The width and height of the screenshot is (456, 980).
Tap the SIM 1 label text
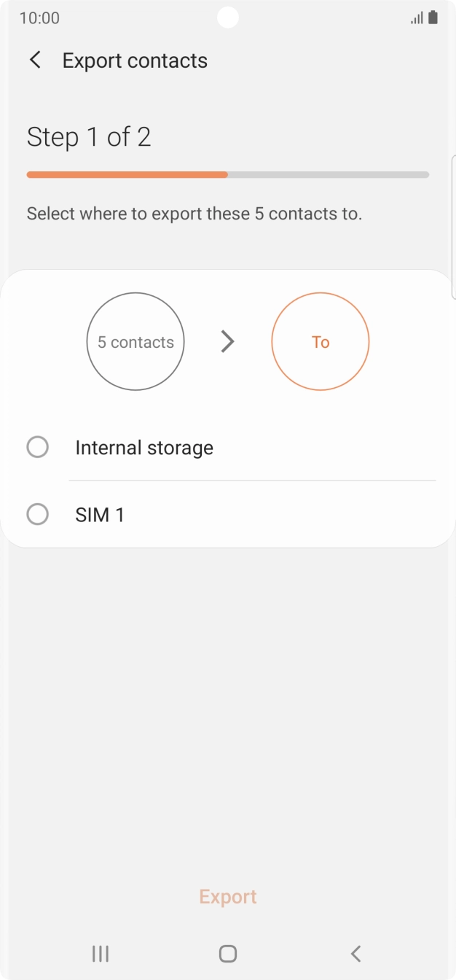[x=100, y=516]
